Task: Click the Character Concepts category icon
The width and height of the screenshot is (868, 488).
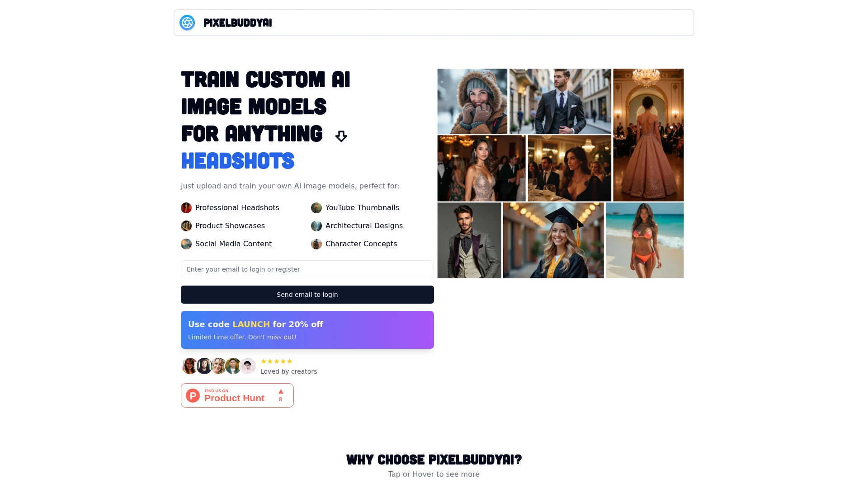Action: [x=316, y=244]
